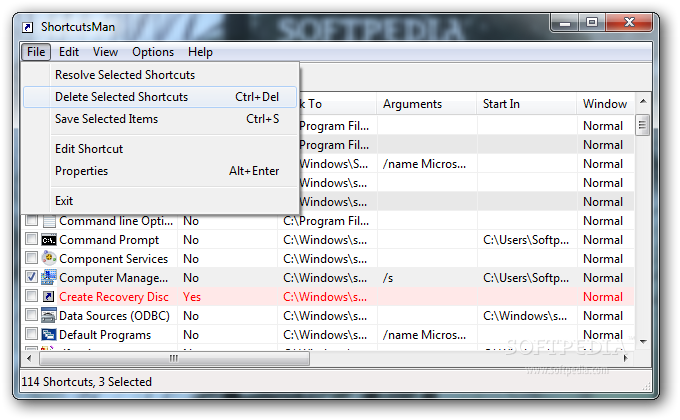
Task: Click the Create Recovery Disc shortcut icon
Action: [x=49, y=297]
